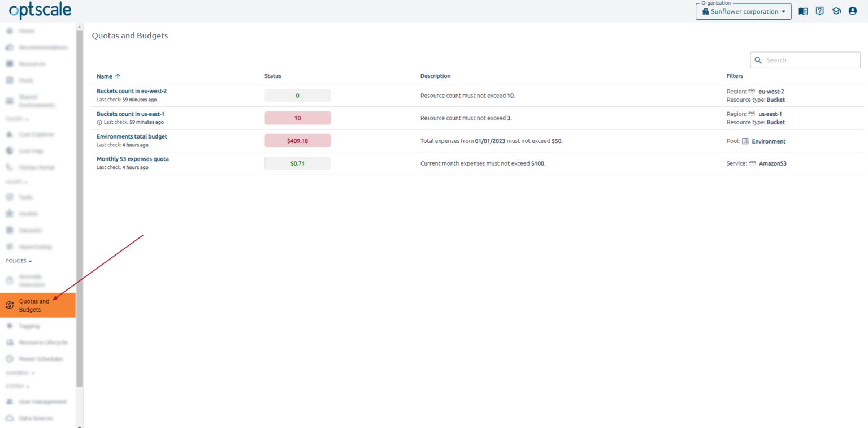Select the red $409.18 status indicator
Viewport: 868px width, 428px height.
point(297,140)
